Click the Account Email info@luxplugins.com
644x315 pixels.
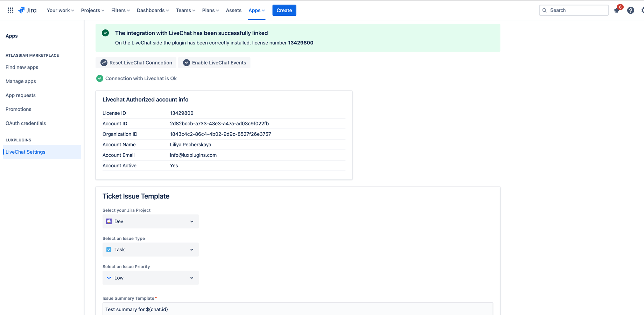click(x=193, y=155)
